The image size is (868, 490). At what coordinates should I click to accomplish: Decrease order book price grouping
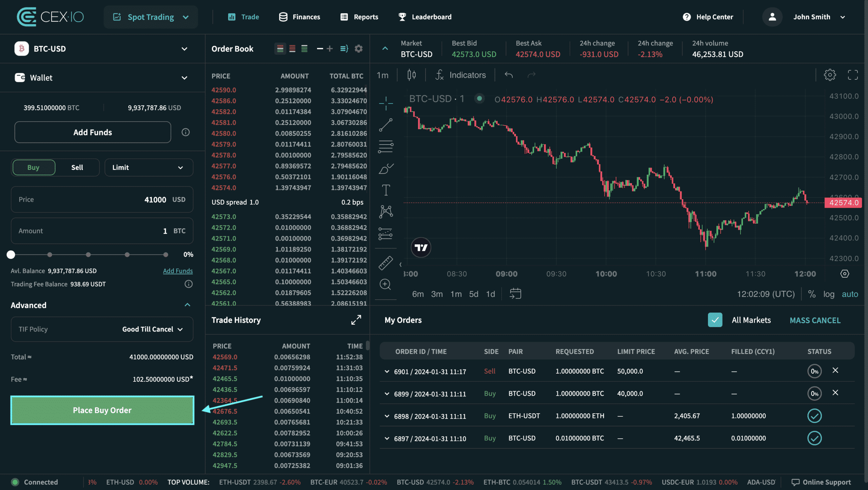tap(320, 49)
